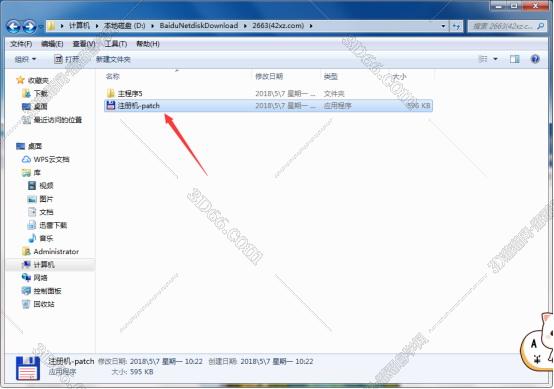The width and height of the screenshot is (554, 389).
Task: Go forward with the Forward arrow button
Action: (x=30, y=26)
